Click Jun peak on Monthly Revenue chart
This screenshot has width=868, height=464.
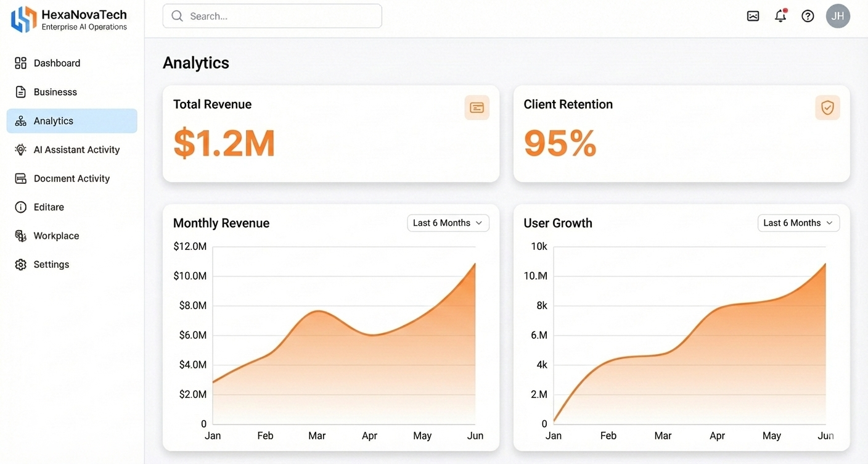coord(475,264)
